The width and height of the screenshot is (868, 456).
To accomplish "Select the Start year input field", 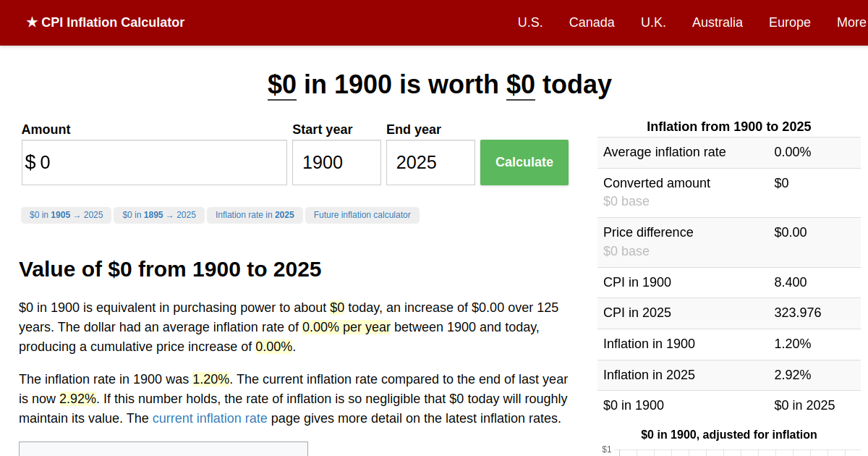I will tap(336, 162).
